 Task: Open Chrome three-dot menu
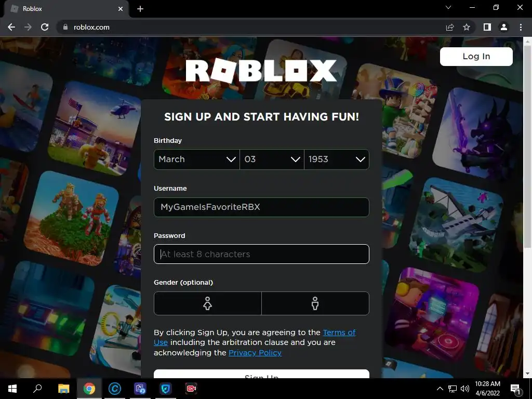click(x=521, y=27)
